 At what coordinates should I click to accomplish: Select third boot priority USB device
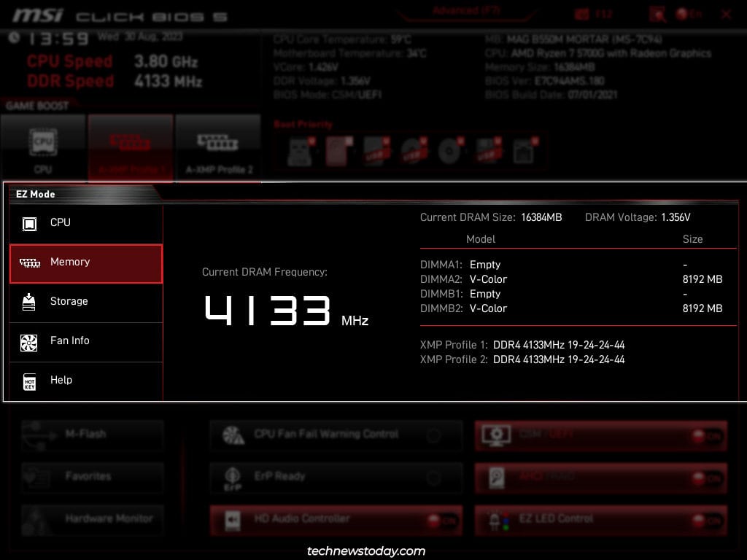[376, 152]
